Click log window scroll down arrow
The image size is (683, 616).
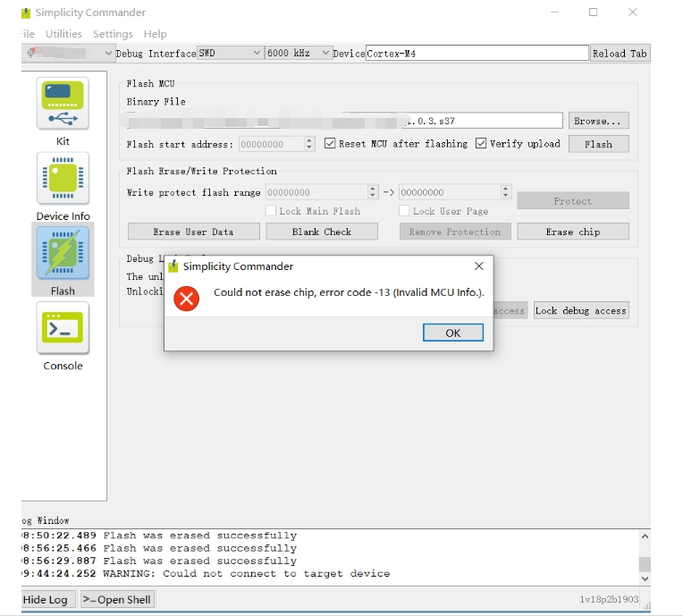pos(645,579)
